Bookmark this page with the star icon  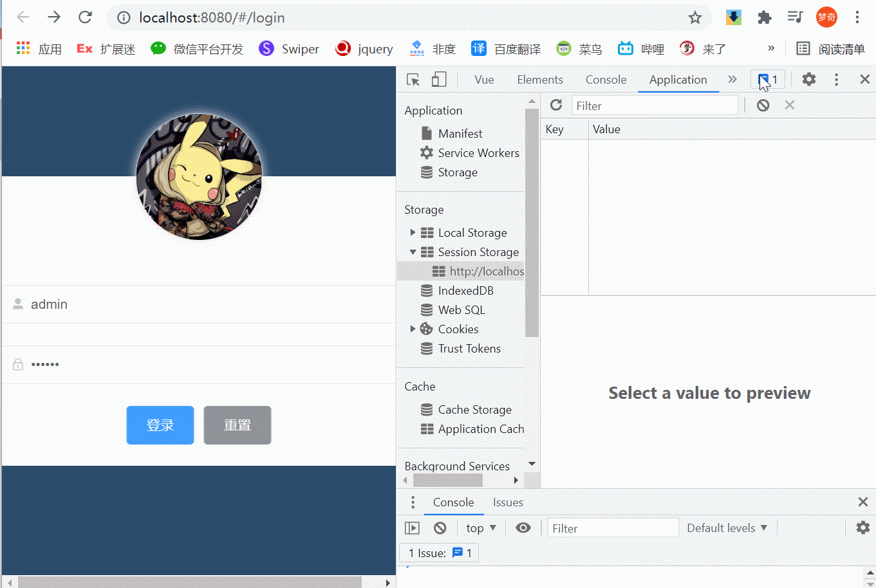point(694,18)
